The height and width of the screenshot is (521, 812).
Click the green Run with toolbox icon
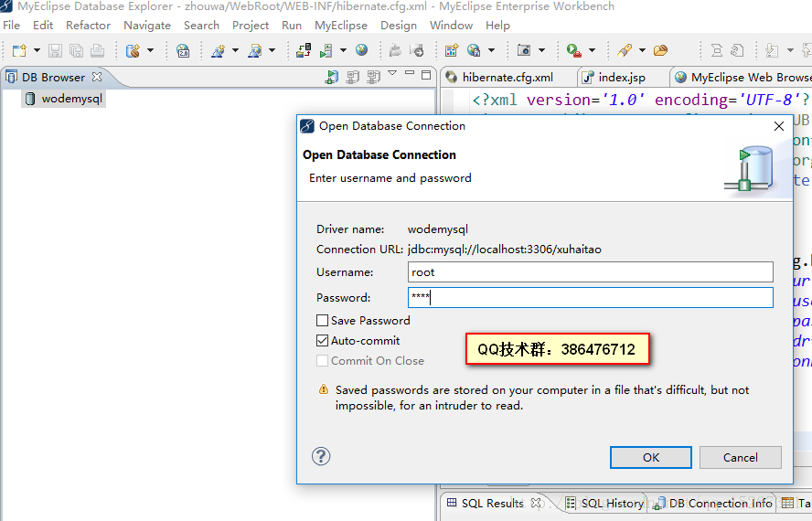[573, 50]
